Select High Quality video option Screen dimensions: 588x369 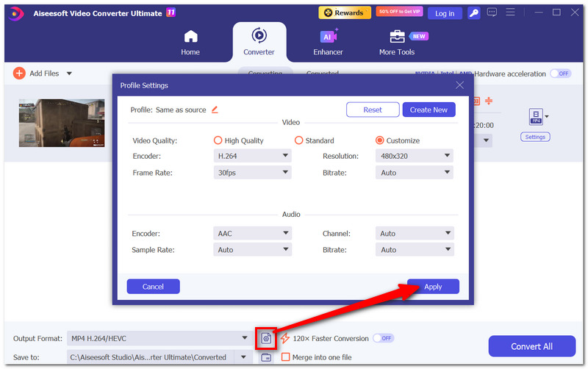pos(218,140)
